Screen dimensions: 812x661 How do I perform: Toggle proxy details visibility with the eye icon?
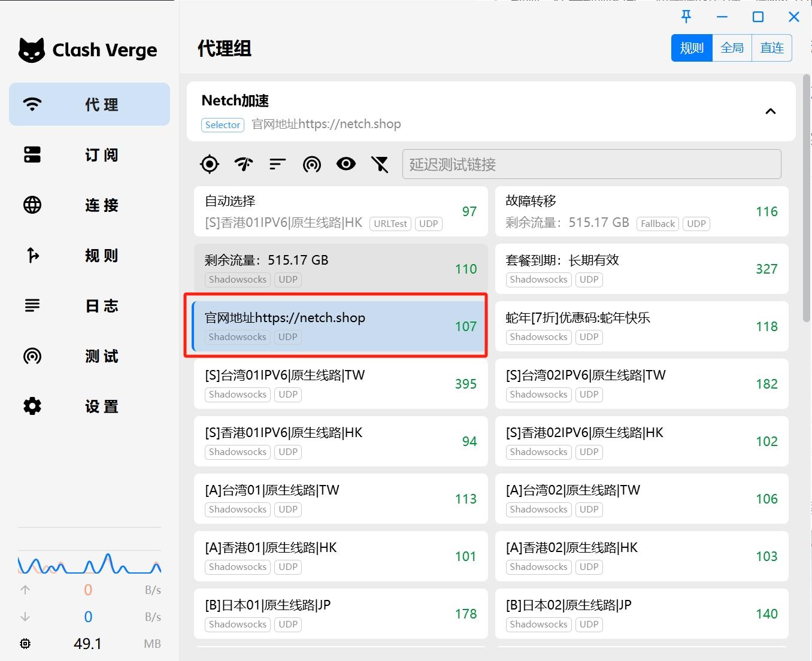point(346,164)
